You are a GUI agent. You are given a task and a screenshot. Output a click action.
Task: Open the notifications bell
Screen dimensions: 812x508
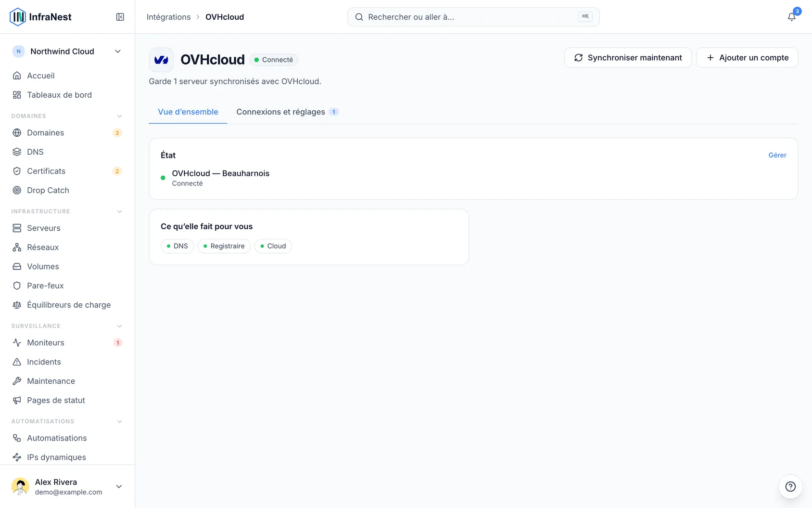791,17
